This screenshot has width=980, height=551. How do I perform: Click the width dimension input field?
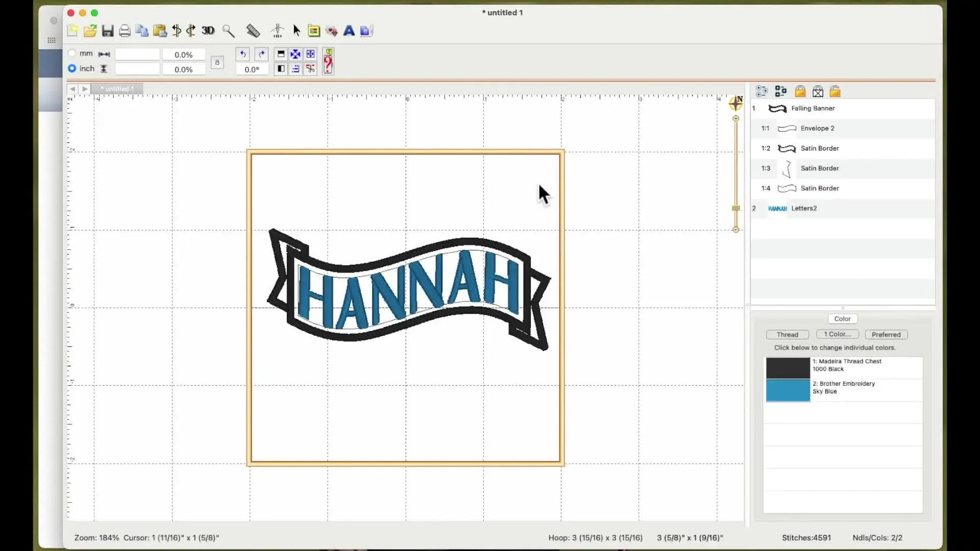pos(137,54)
